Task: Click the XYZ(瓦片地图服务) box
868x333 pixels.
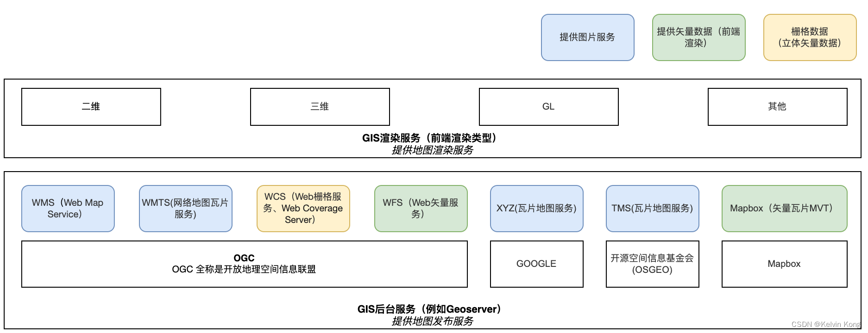Action: click(537, 209)
